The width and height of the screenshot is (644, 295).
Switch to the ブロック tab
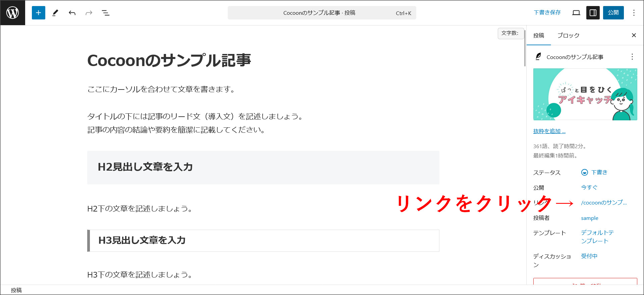click(568, 35)
